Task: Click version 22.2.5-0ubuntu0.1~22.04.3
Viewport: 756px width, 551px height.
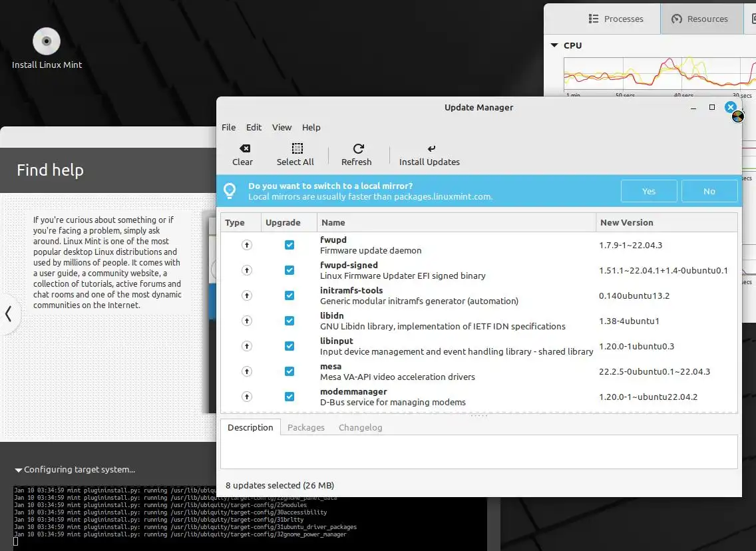Action: click(x=654, y=372)
